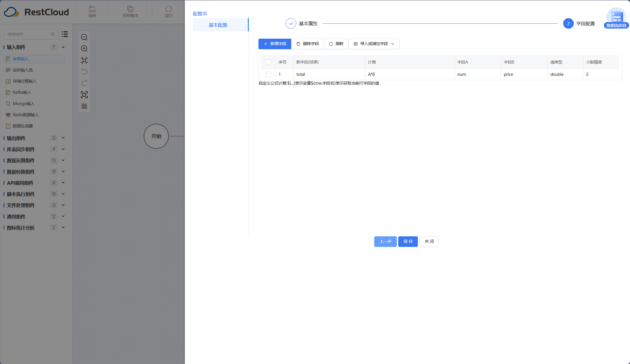Select the 基本配置 tab
This screenshot has height=364, width=630.
pyautogui.click(x=220, y=25)
